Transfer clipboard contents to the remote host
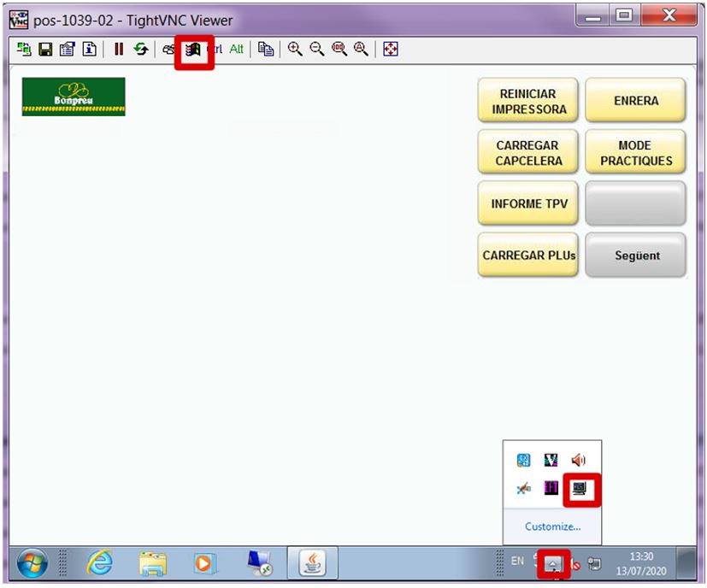This screenshot has width=707, height=588. (265, 49)
